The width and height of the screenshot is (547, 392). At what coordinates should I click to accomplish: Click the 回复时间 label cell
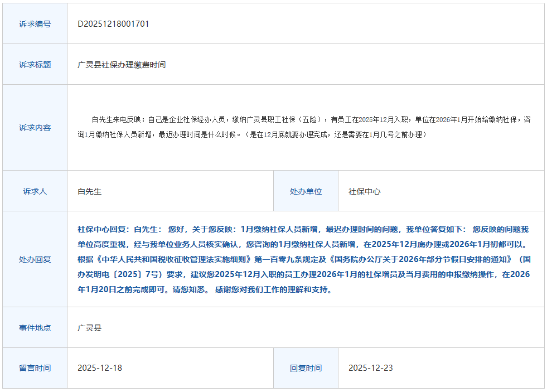306,368
